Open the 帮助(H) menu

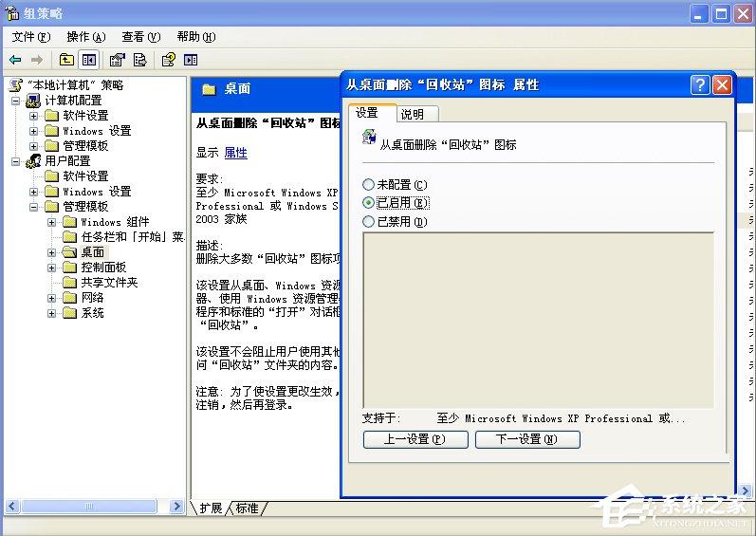tap(196, 37)
